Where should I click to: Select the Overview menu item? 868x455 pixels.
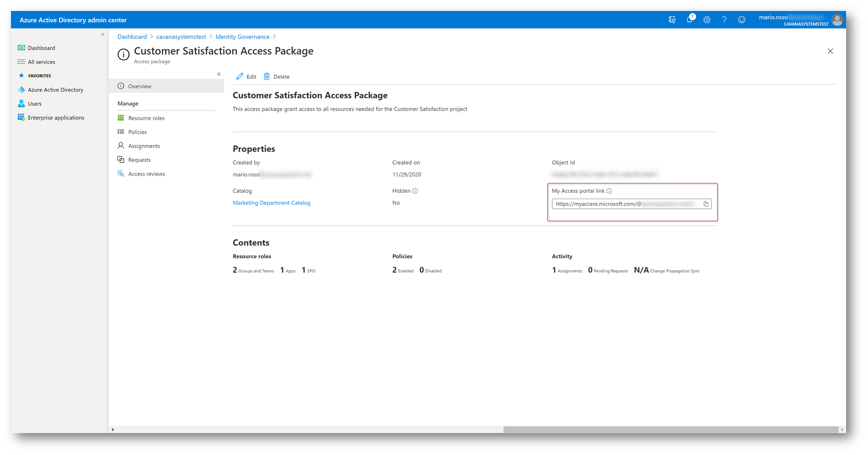167,86
